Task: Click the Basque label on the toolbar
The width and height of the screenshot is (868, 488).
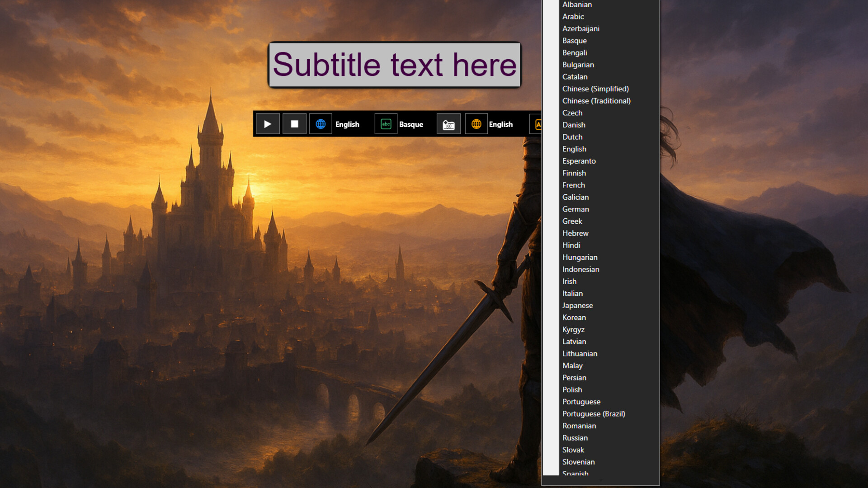Action: coord(410,124)
